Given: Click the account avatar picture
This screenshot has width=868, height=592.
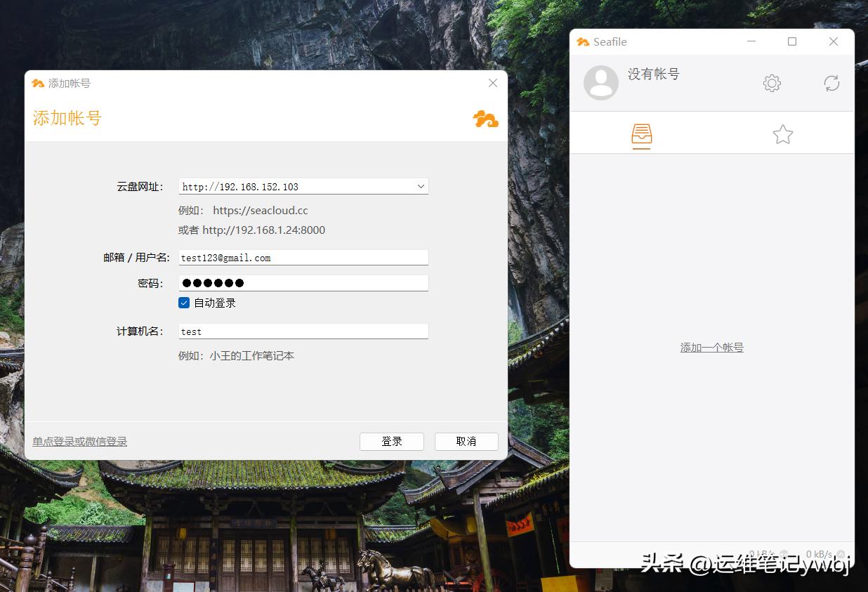Looking at the screenshot, I should [x=600, y=83].
